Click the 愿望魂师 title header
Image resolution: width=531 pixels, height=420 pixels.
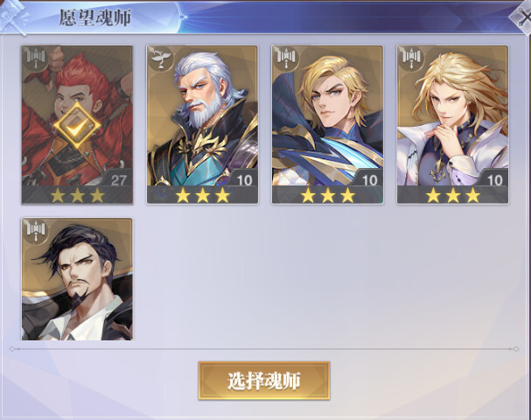(95, 18)
